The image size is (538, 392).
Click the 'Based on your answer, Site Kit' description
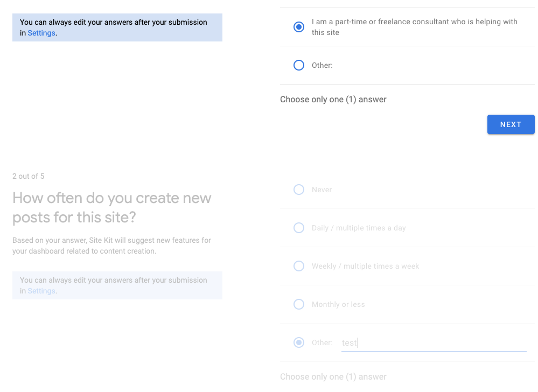(112, 246)
